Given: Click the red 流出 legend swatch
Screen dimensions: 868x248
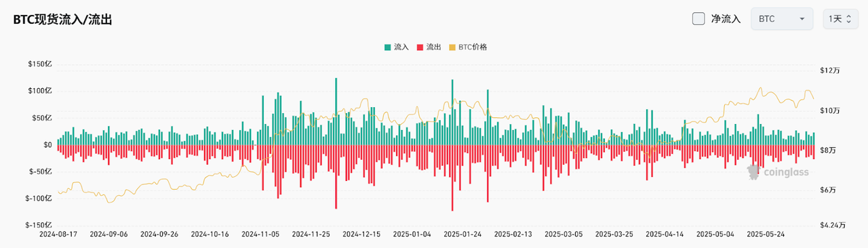Looking at the screenshot, I should 420,47.
